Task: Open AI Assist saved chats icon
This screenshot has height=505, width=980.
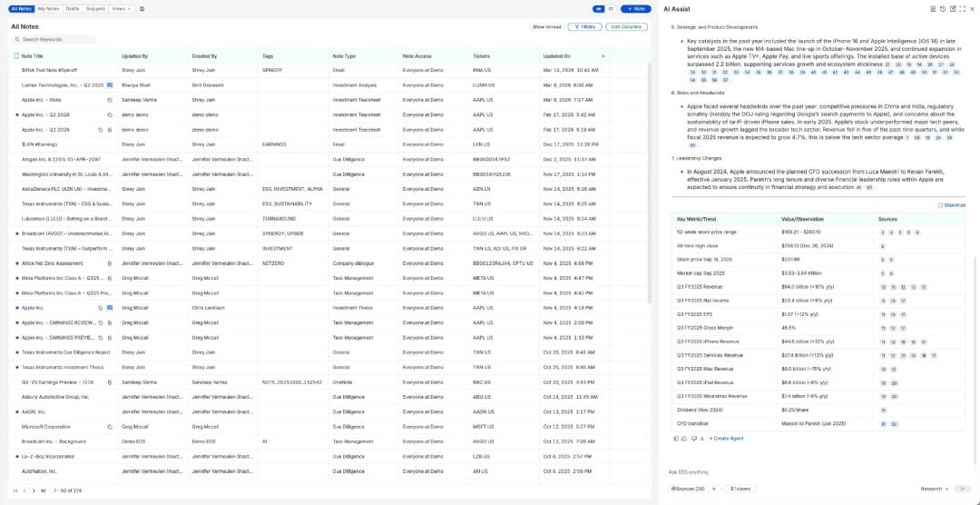Action: [x=933, y=9]
